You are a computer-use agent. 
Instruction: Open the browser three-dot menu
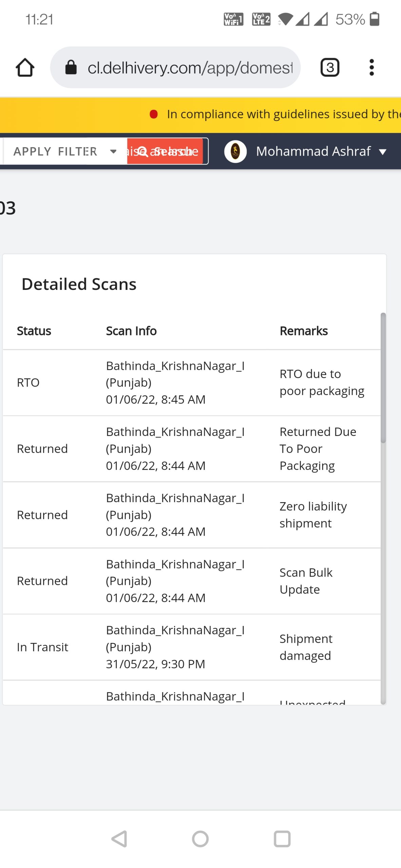coord(371,67)
